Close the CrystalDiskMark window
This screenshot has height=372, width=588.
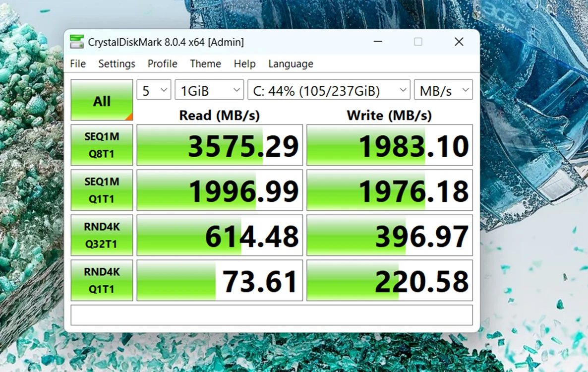click(459, 42)
